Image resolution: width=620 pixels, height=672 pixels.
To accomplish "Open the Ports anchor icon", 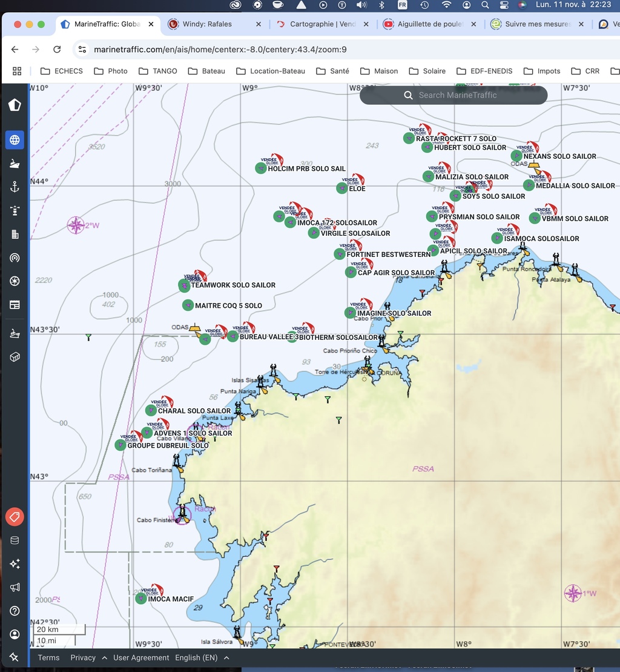I will pyautogui.click(x=15, y=187).
